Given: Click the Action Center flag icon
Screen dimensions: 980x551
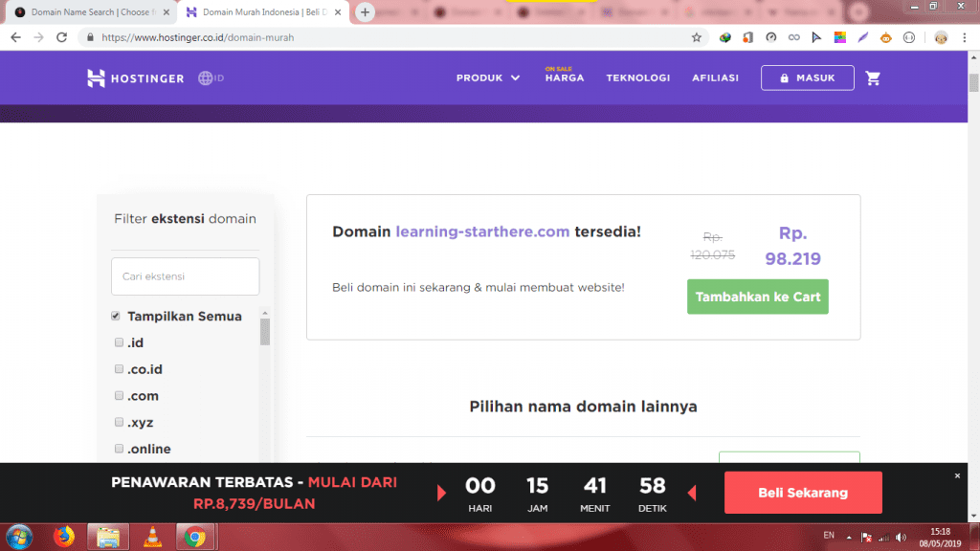Looking at the screenshot, I should point(866,538).
